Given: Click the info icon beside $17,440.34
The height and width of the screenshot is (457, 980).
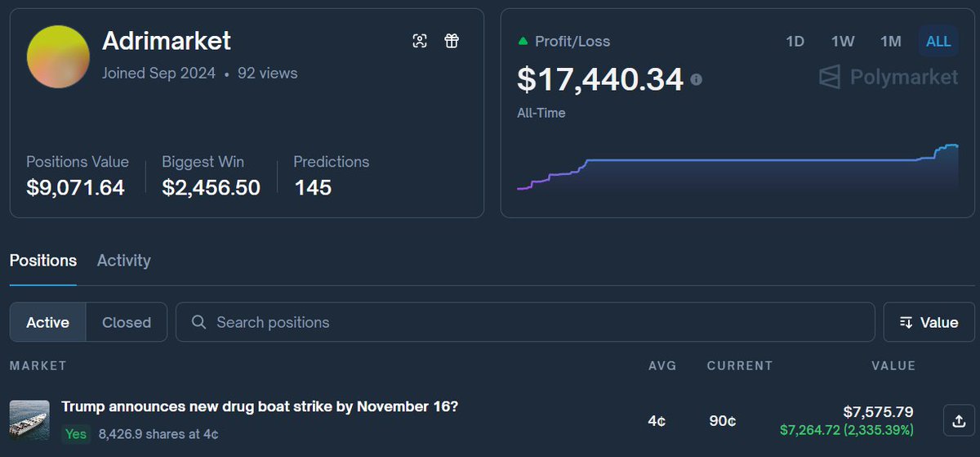Looking at the screenshot, I should coord(696,80).
